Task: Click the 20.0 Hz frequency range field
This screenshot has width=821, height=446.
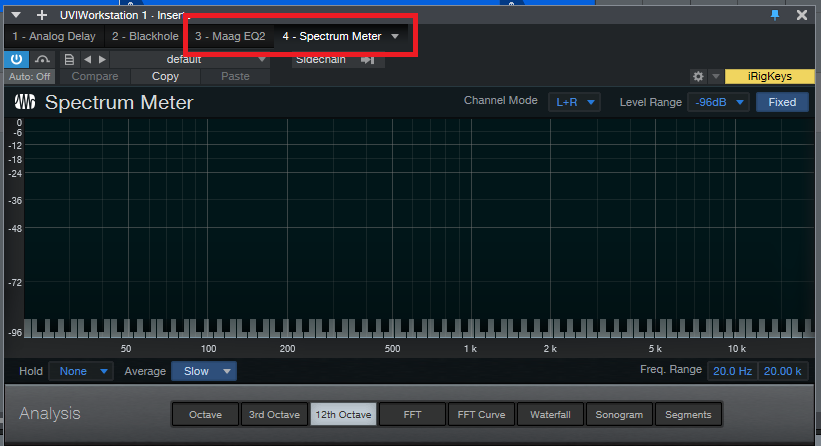Action: pyautogui.click(x=733, y=371)
